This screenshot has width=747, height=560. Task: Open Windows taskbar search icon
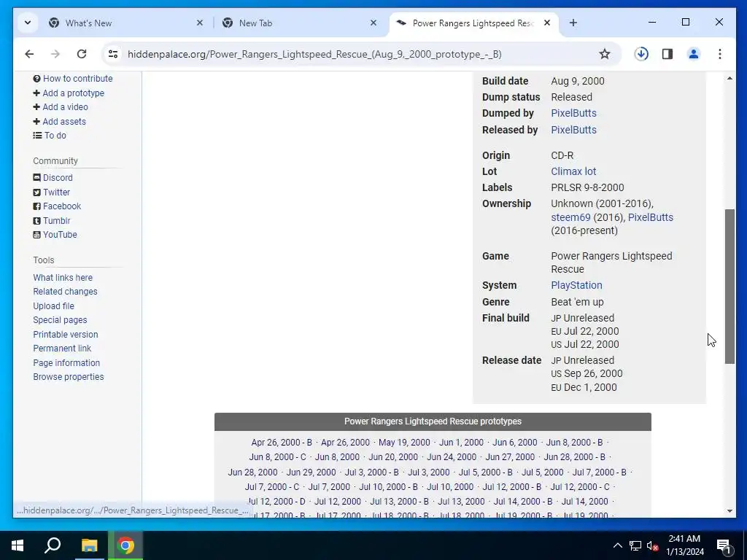point(53,545)
